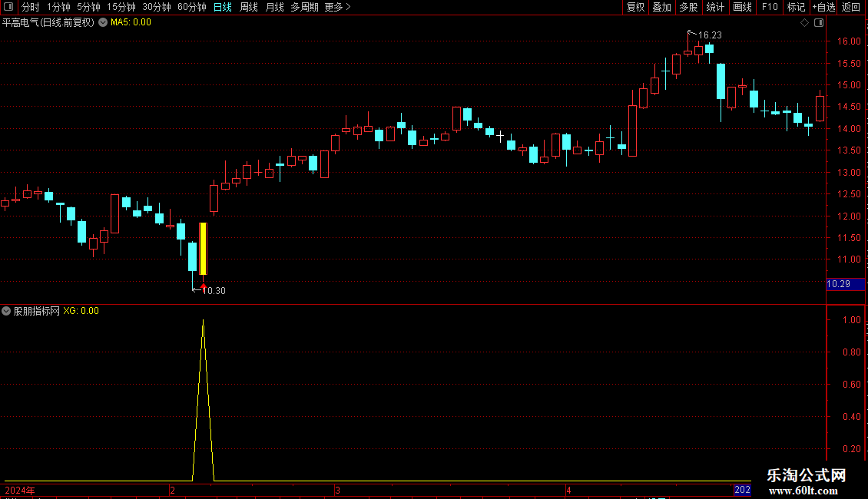Click 叠加 overlay button

661,7
